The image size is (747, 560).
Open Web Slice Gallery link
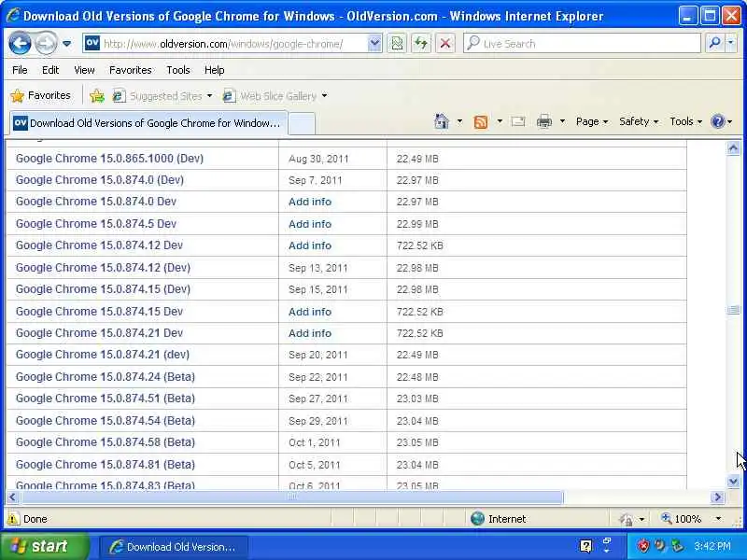coord(275,96)
